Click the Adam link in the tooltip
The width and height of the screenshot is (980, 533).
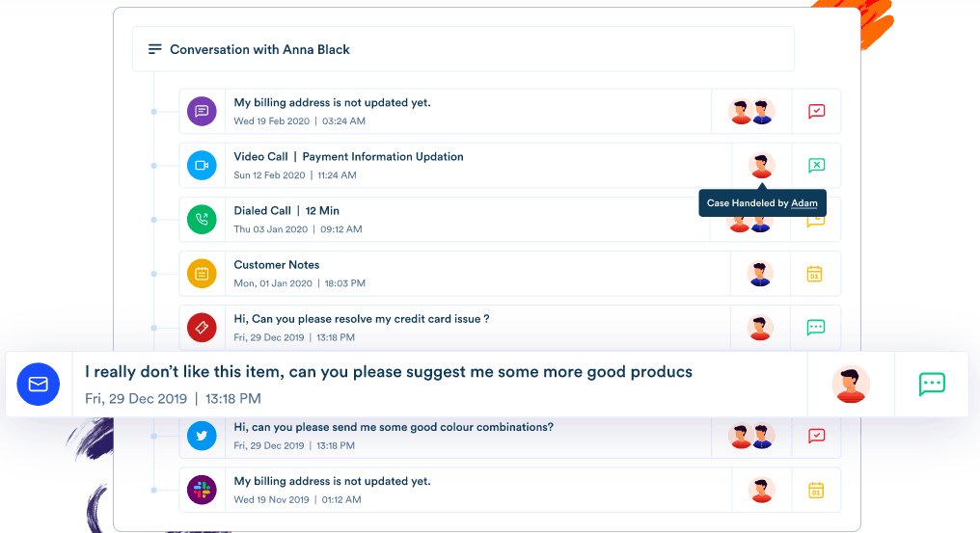(x=803, y=203)
